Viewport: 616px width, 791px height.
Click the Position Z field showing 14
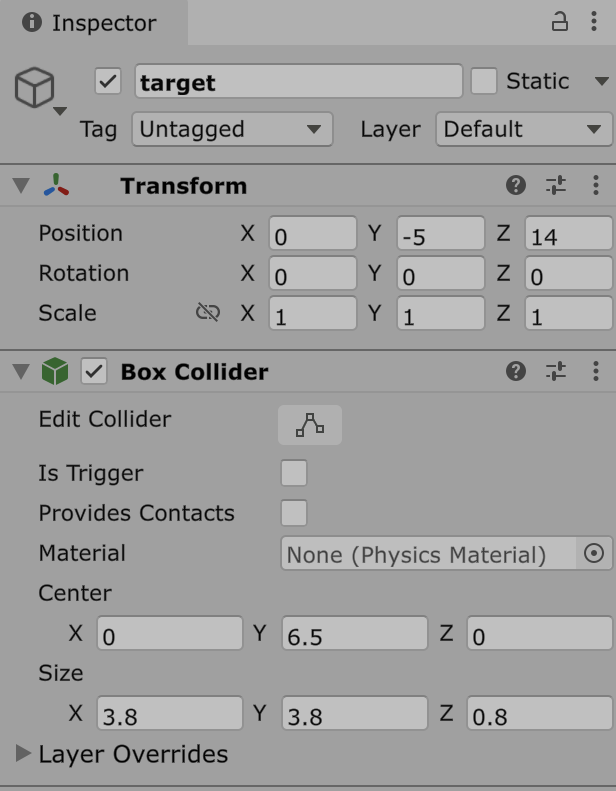569,233
